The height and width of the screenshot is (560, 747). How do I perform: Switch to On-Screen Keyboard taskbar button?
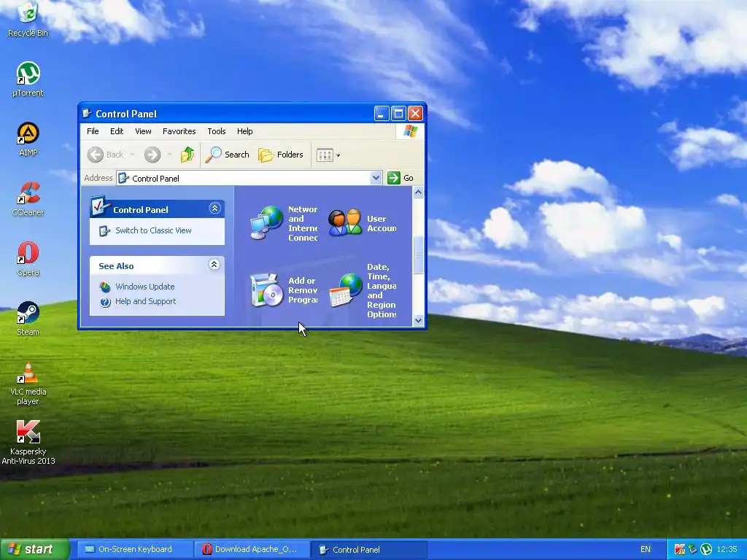point(133,550)
